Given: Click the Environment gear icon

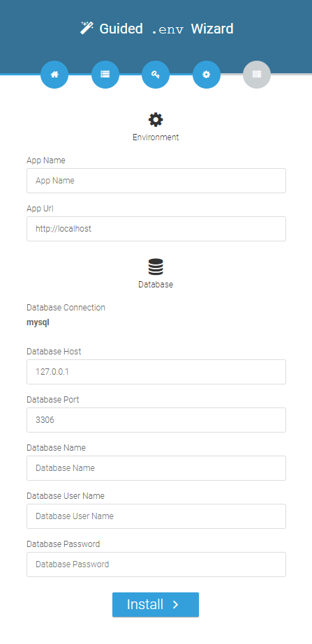Looking at the screenshot, I should coord(156,120).
